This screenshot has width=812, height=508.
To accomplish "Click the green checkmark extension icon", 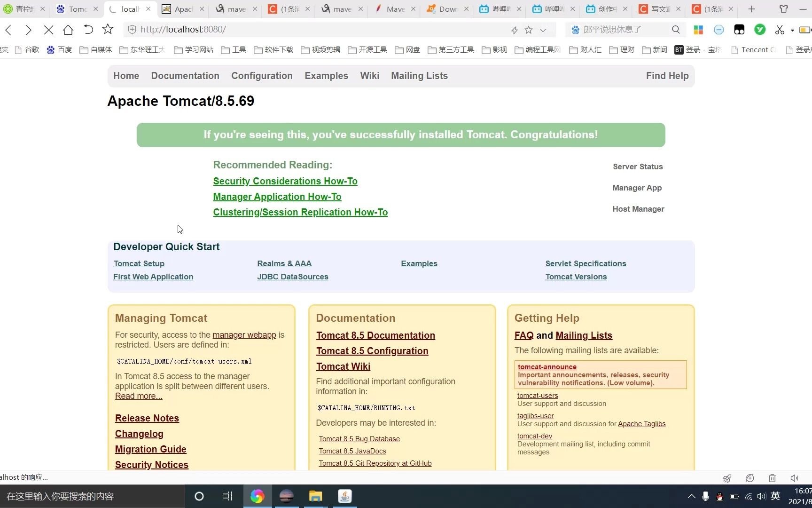I will pos(760,30).
